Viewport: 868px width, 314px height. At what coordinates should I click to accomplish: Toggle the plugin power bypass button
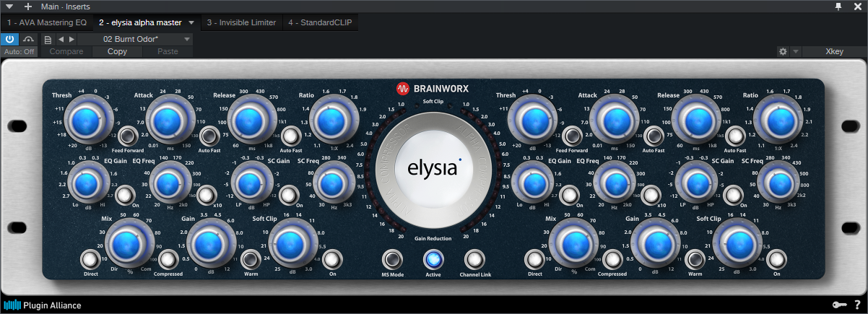pyautogui.click(x=10, y=39)
